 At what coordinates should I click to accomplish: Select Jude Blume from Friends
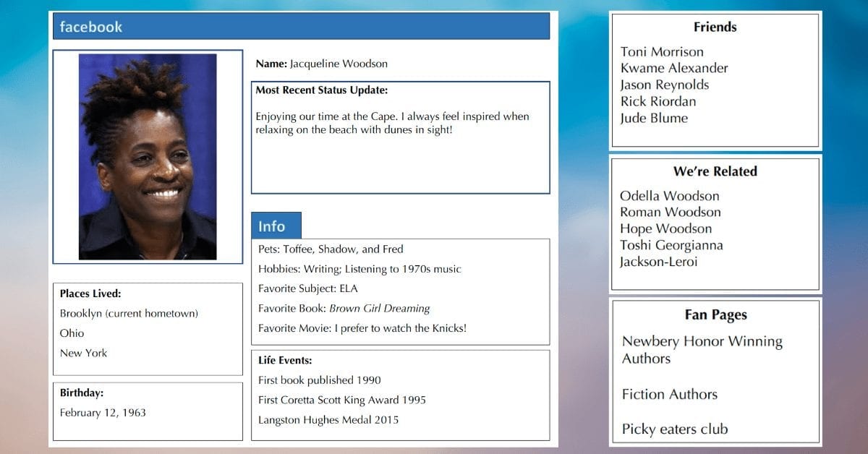[x=654, y=118]
